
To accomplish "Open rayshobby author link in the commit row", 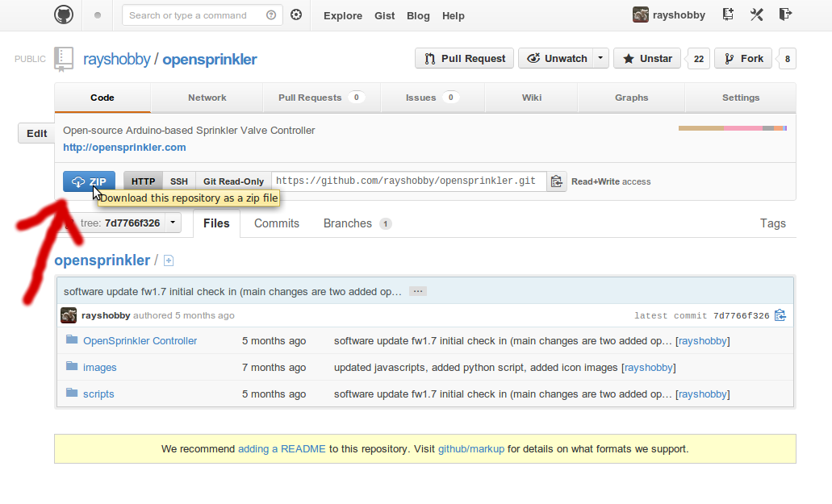I will [106, 315].
